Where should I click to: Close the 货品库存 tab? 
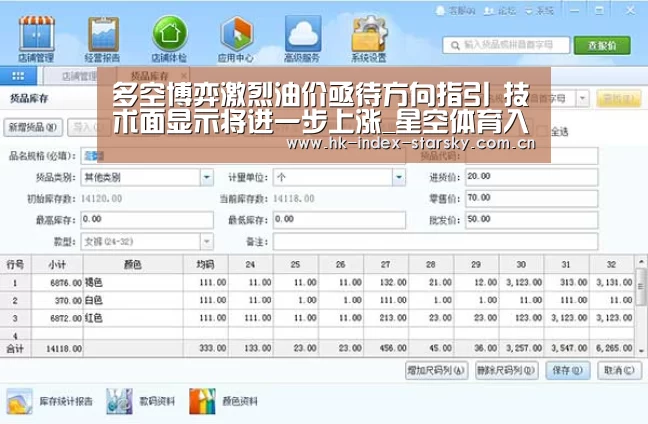tap(183, 76)
